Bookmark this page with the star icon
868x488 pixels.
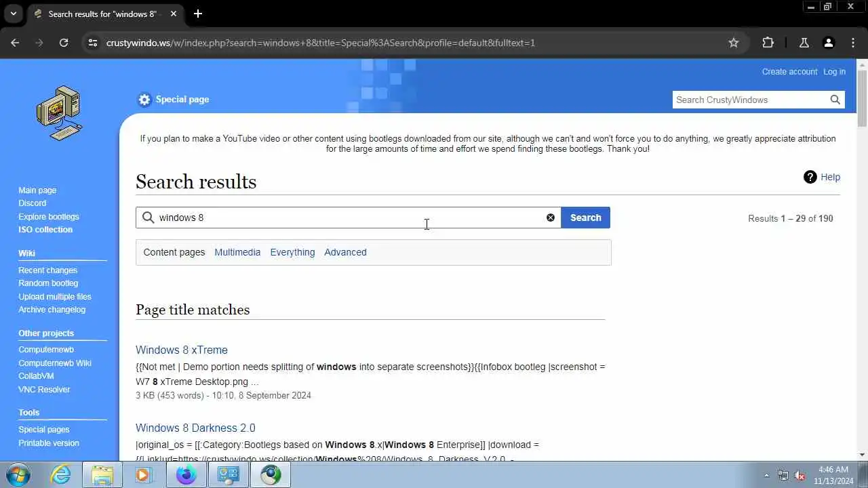[x=733, y=43]
